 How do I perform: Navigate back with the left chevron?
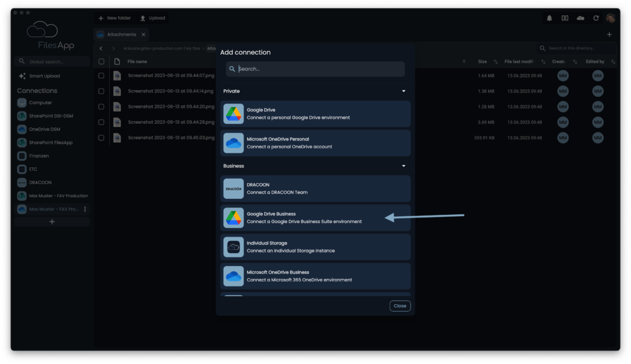101,48
